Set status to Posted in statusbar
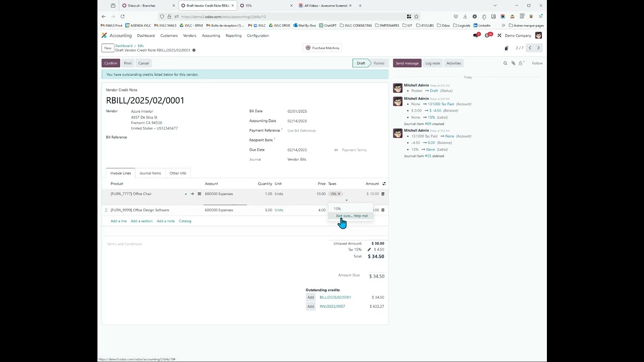Image resolution: width=644 pixels, height=362 pixels. point(379,63)
